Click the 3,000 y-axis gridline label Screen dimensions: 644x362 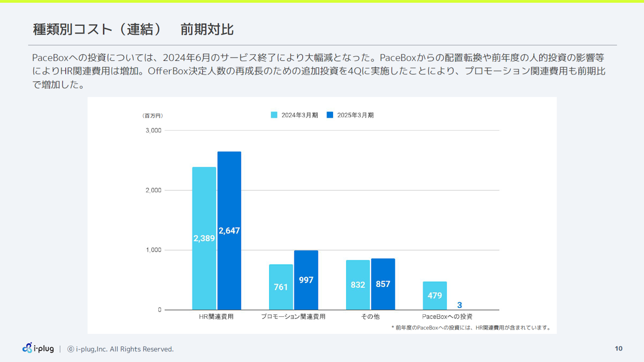[153, 130]
